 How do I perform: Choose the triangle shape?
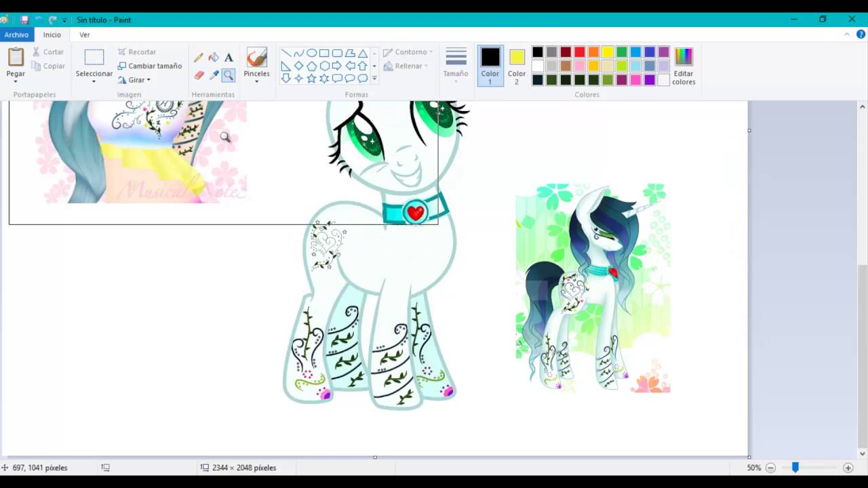click(x=363, y=53)
